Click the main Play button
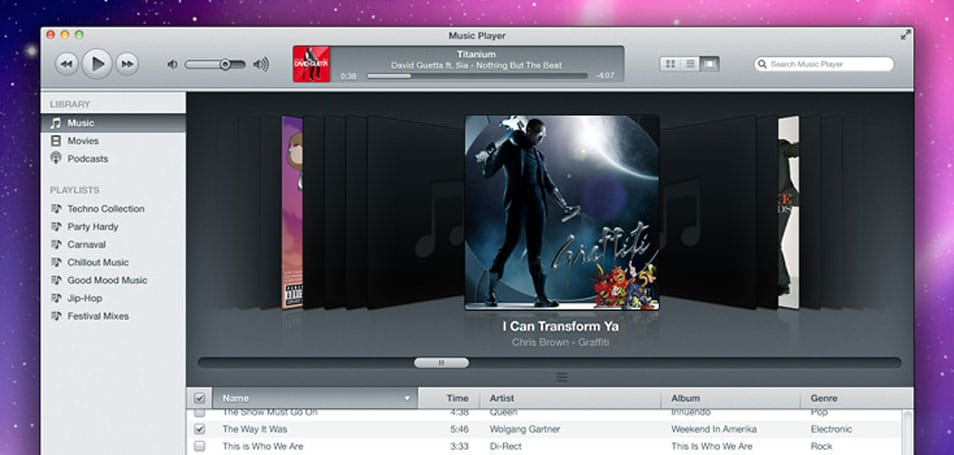 tap(97, 63)
